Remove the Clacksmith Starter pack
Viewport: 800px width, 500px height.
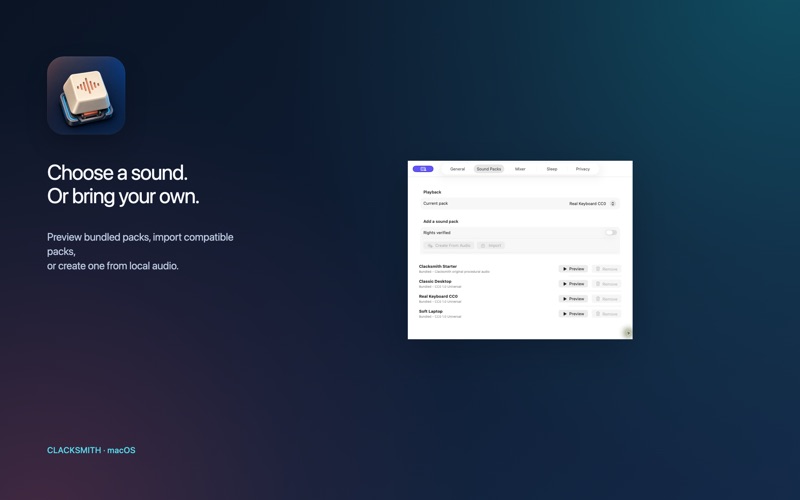coord(607,269)
